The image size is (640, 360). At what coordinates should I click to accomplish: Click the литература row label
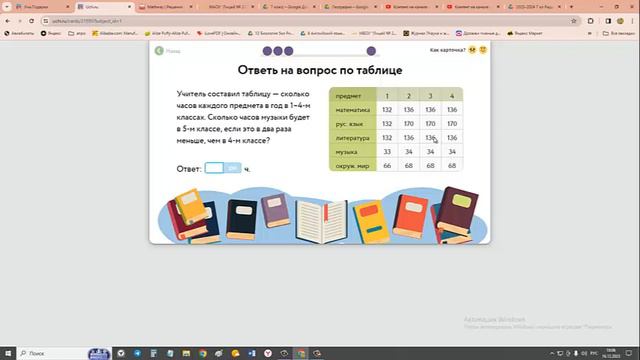tap(353, 138)
